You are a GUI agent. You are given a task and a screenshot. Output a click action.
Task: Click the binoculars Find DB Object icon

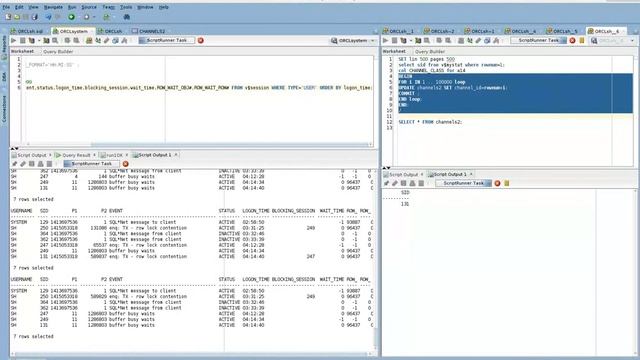tap(127, 17)
